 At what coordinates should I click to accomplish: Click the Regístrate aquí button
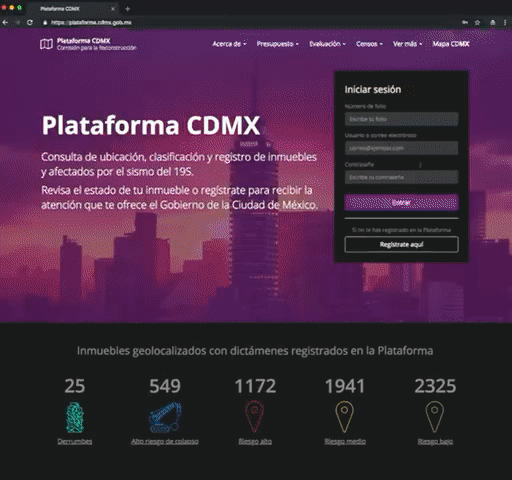coord(401,244)
